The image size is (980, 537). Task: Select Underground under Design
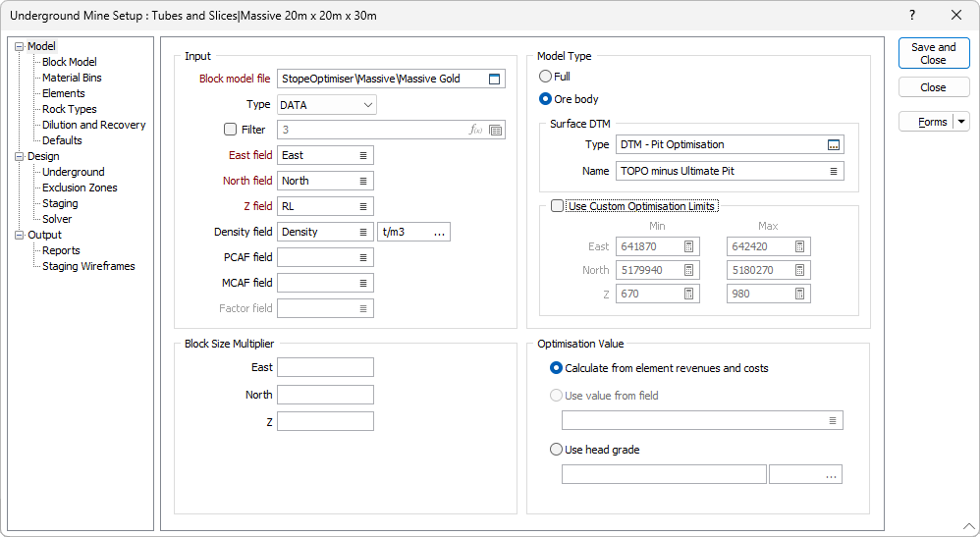coord(73,172)
